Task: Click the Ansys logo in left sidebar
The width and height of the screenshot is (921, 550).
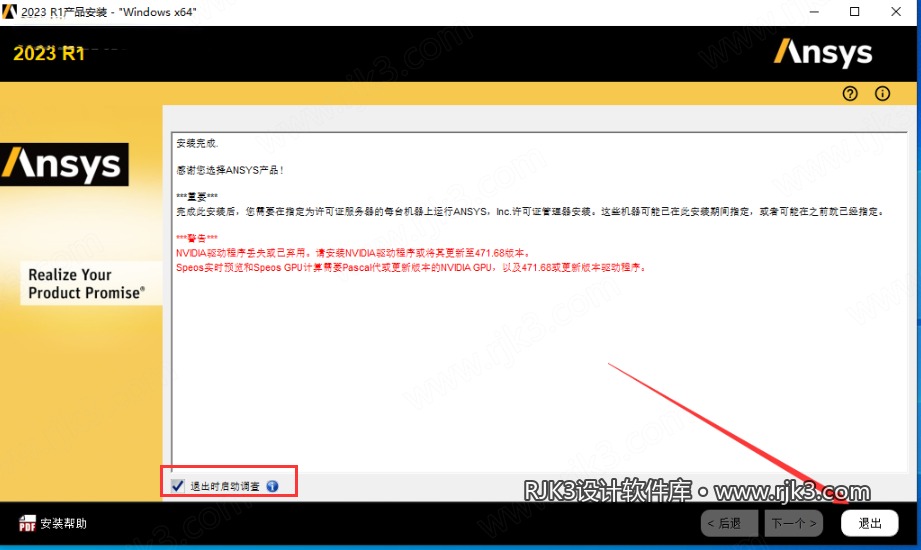Action: click(64, 165)
